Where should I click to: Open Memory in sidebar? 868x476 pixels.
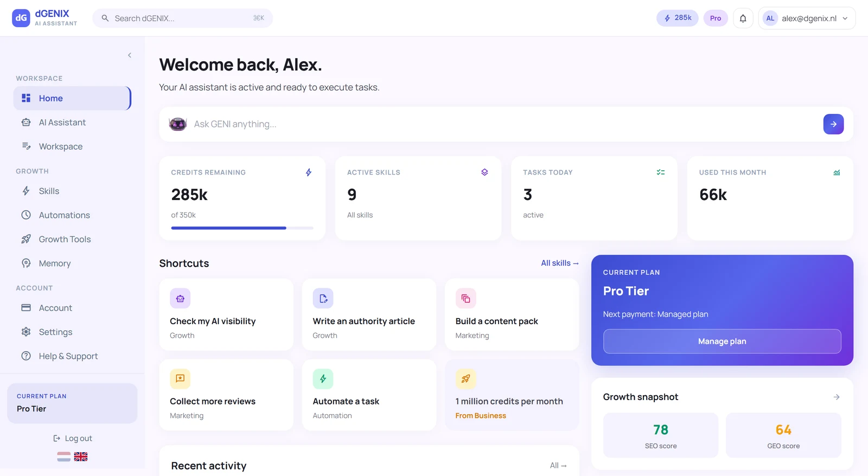click(72, 263)
